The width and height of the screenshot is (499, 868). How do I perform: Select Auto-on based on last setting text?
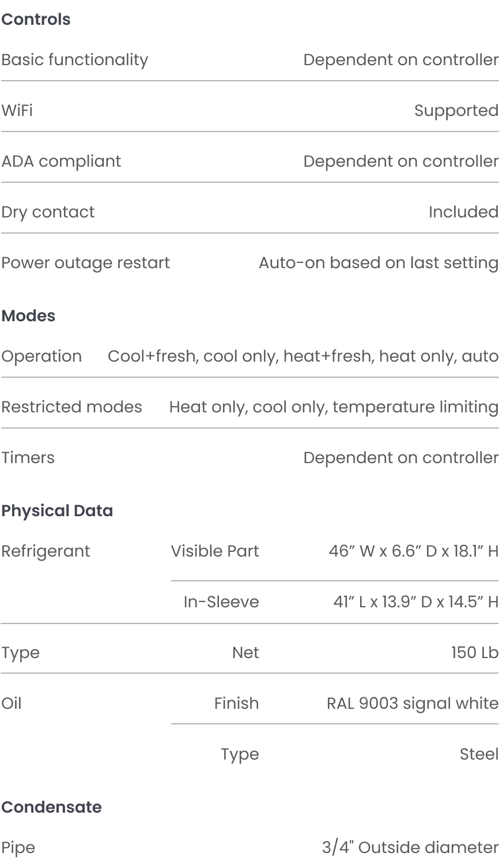379,263
